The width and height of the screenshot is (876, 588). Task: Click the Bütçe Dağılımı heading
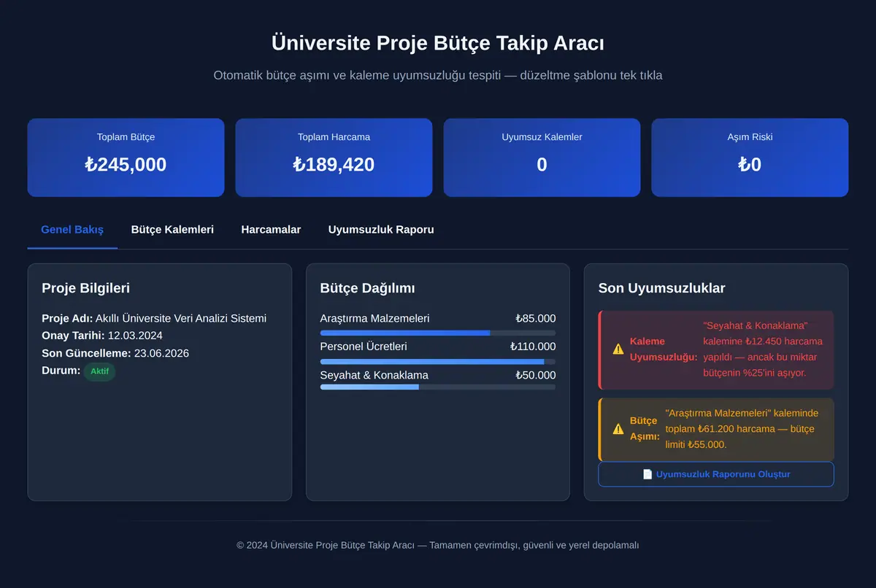pyautogui.click(x=368, y=288)
